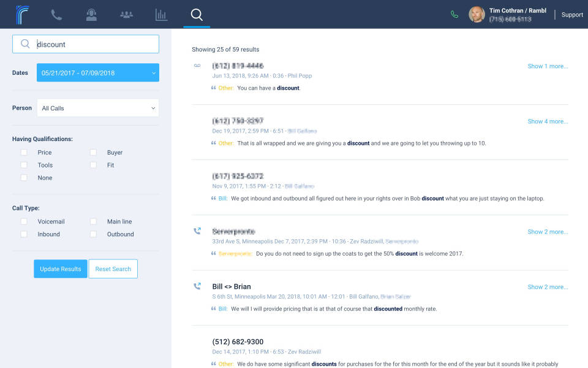Check the Buyer qualification checkbox
The height and width of the screenshot is (368, 588).
tap(93, 152)
